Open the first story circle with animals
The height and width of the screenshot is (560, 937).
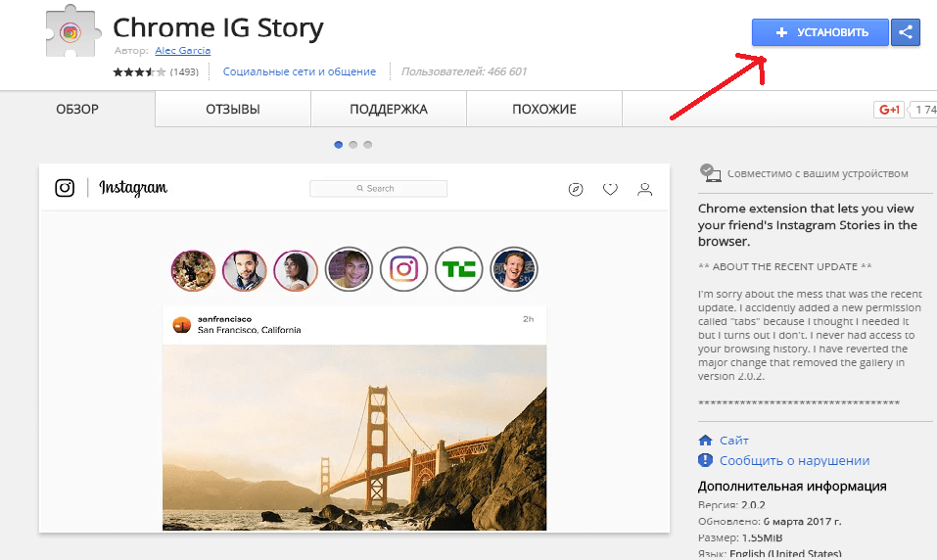point(193,270)
